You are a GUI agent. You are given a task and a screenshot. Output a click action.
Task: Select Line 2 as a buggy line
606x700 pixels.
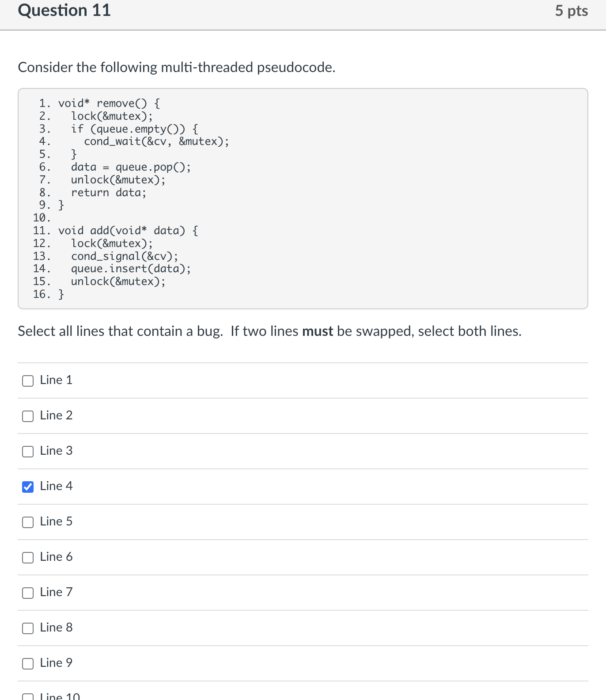pos(28,416)
